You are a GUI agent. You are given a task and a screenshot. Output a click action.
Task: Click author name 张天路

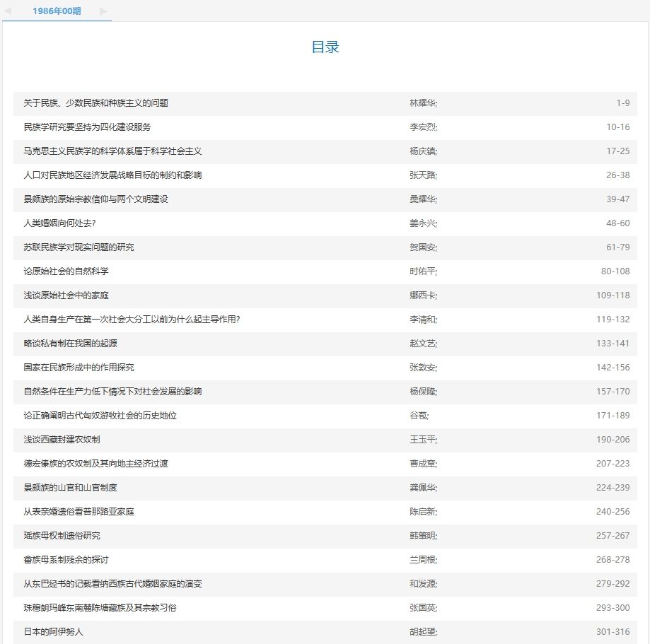pos(422,175)
